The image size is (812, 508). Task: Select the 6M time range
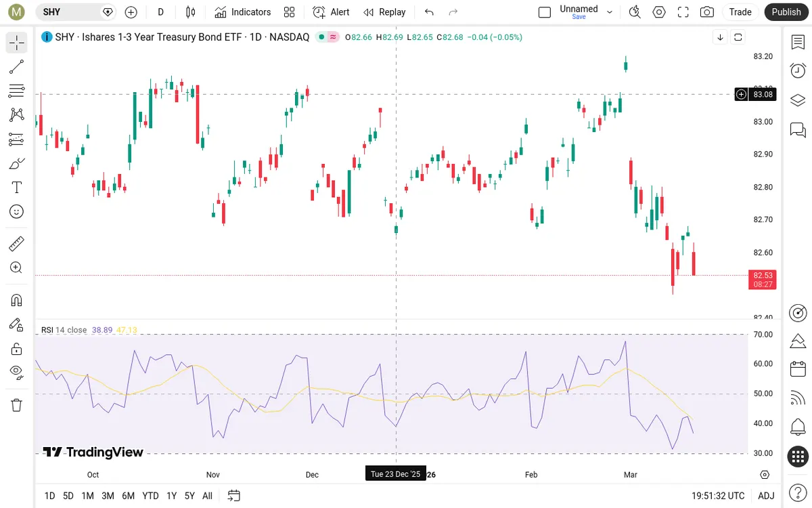[128, 496]
